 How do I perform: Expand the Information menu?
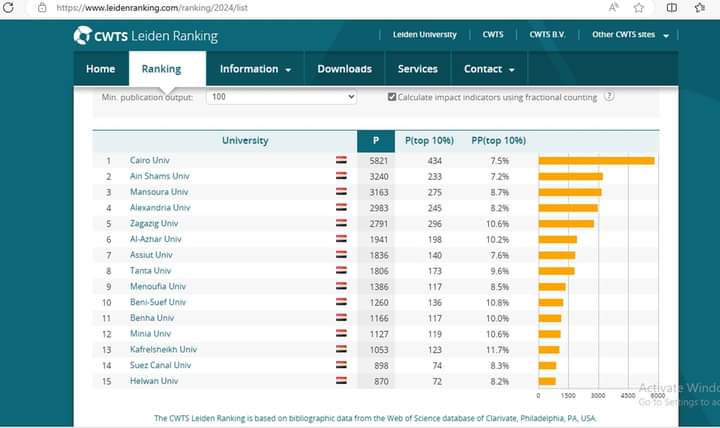coord(255,69)
